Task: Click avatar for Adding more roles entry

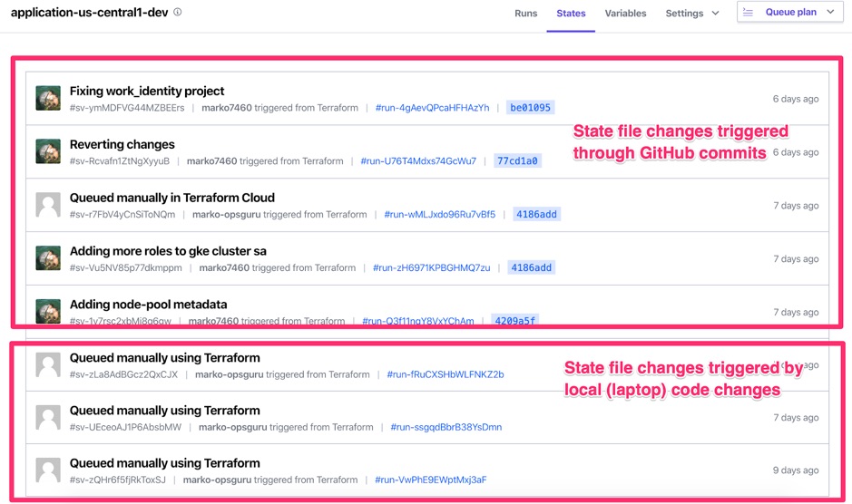Action: click(x=48, y=258)
